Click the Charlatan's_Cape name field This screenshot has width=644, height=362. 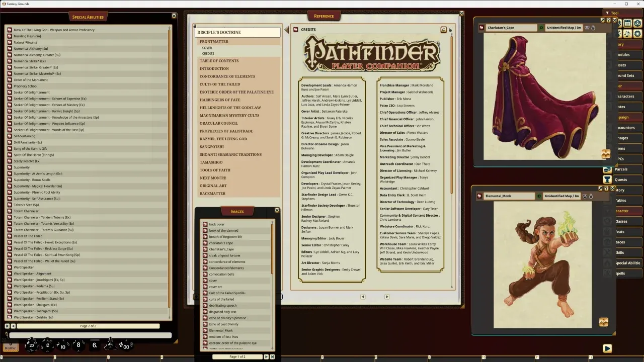click(512, 28)
